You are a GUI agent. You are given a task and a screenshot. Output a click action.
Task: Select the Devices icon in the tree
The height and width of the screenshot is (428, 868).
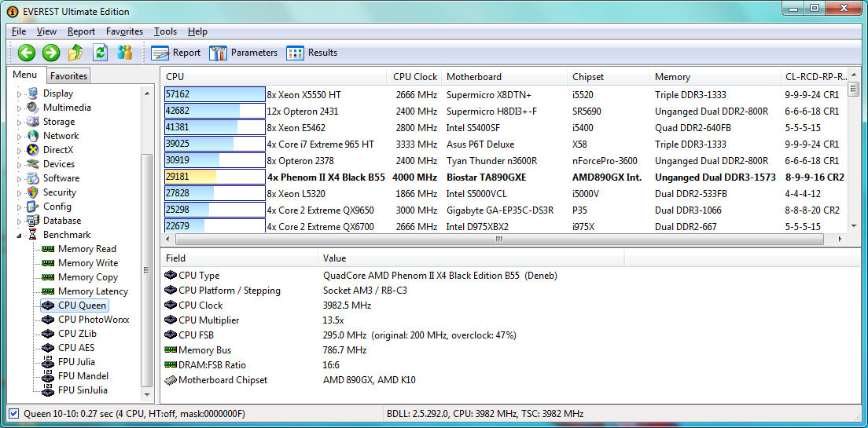coord(33,163)
